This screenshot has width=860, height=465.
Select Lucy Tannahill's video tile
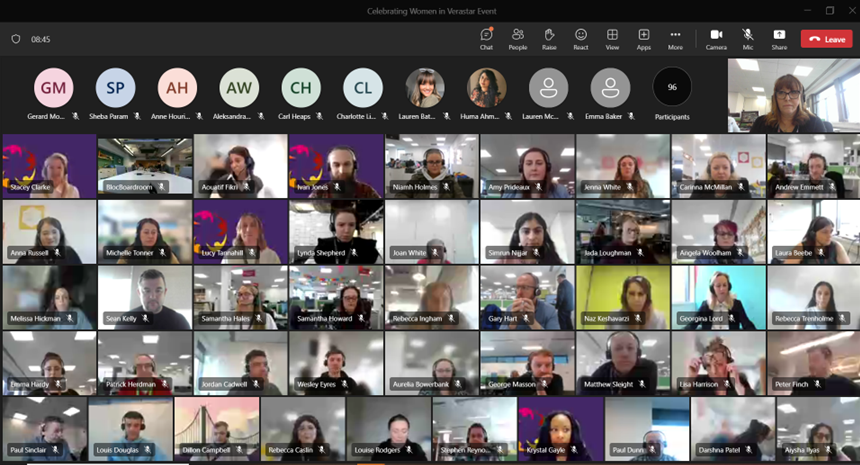240,232
